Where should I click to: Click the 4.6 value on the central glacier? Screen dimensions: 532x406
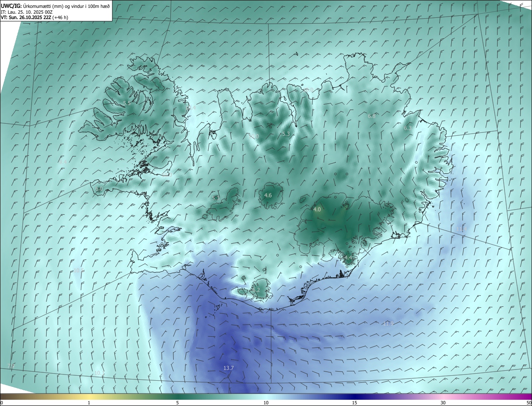268,195
